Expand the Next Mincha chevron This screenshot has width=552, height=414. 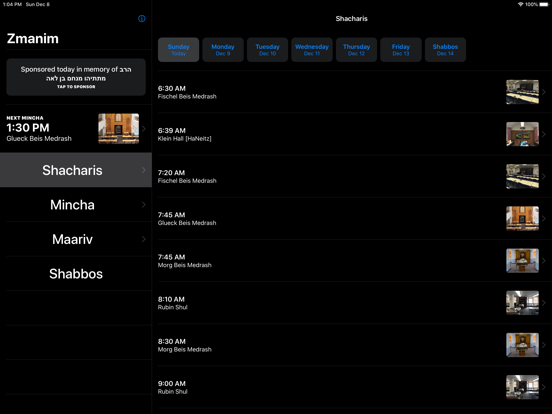[x=144, y=128]
